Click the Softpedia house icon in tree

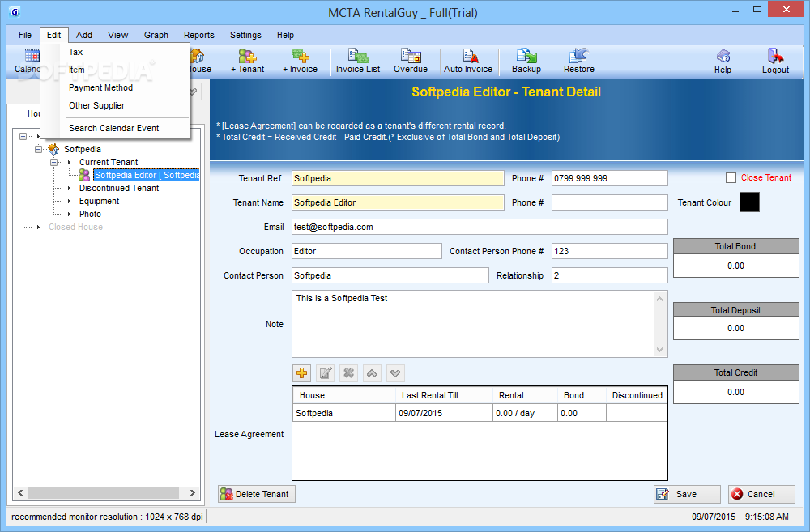(53, 149)
